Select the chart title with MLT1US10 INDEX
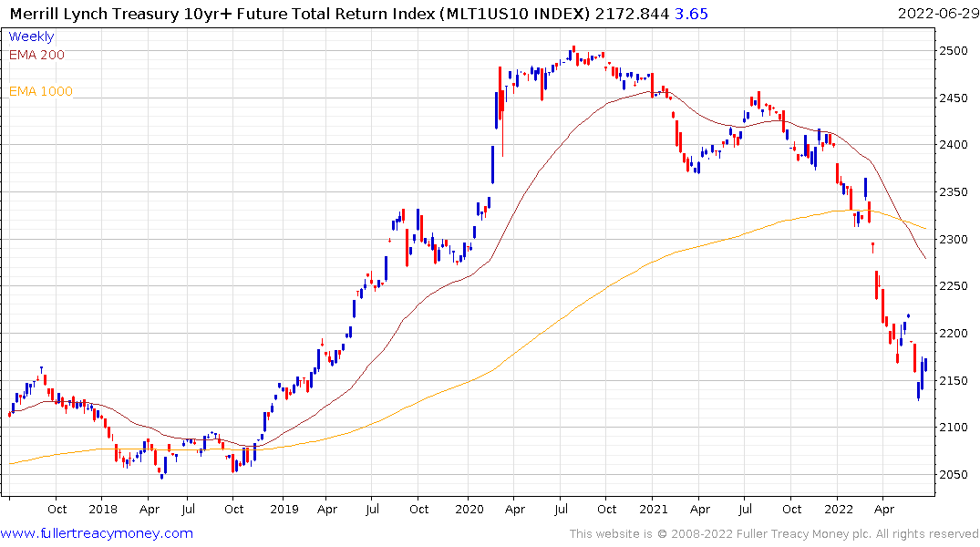Viewport: 980px width, 547px height. click(x=300, y=13)
